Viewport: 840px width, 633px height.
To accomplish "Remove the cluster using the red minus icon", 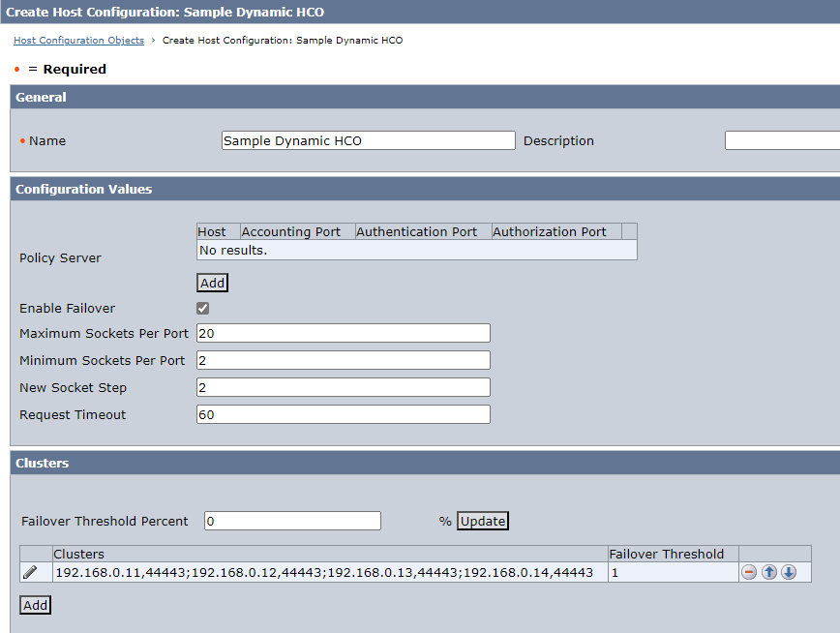I will (749, 572).
